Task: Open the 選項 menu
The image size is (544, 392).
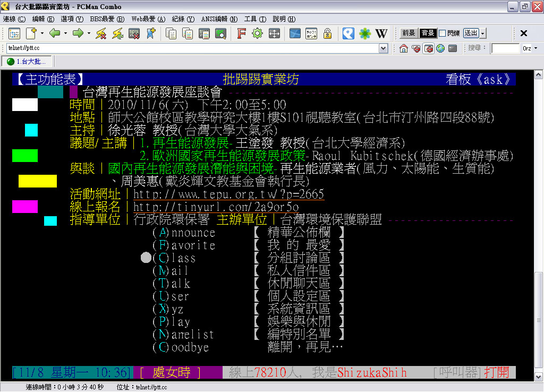Action: [72, 19]
